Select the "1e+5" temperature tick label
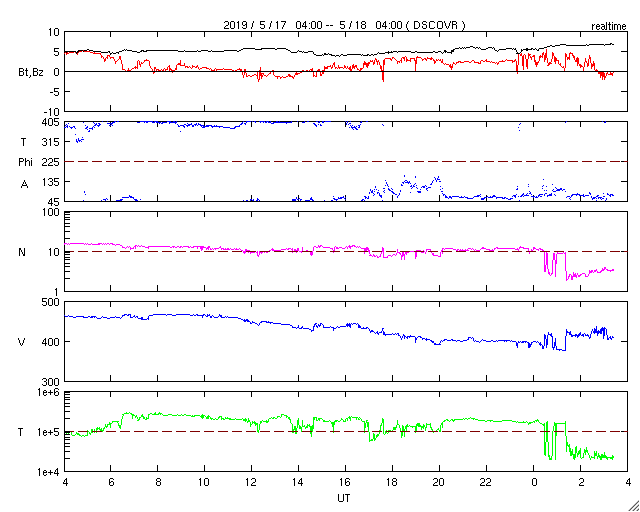This screenshot has width=640, height=512. pos(50,432)
